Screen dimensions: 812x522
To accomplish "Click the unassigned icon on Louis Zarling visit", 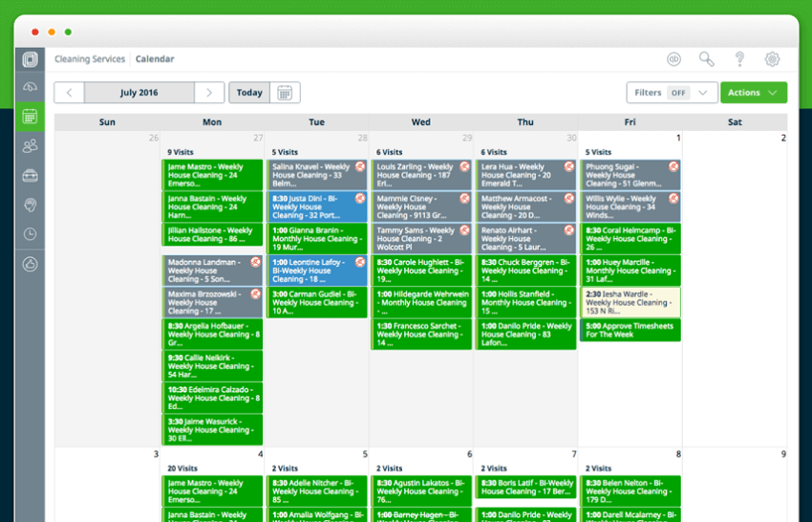I will [x=464, y=166].
